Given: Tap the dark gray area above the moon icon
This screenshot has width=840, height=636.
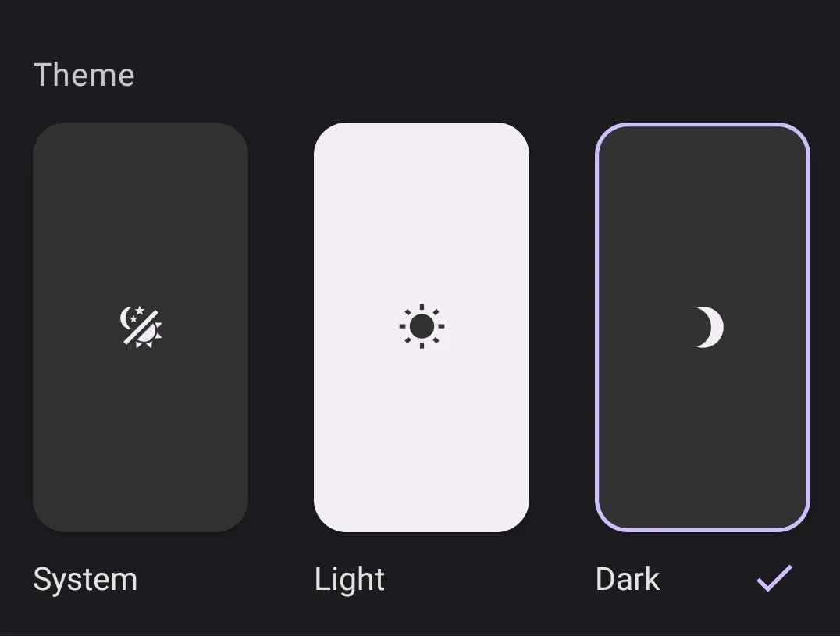Looking at the screenshot, I should tap(703, 219).
